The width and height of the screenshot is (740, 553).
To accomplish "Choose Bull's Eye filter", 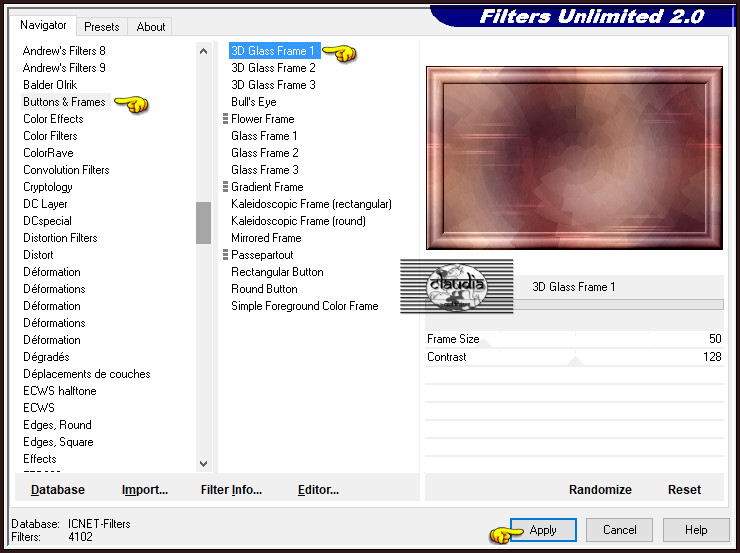I will (254, 102).
